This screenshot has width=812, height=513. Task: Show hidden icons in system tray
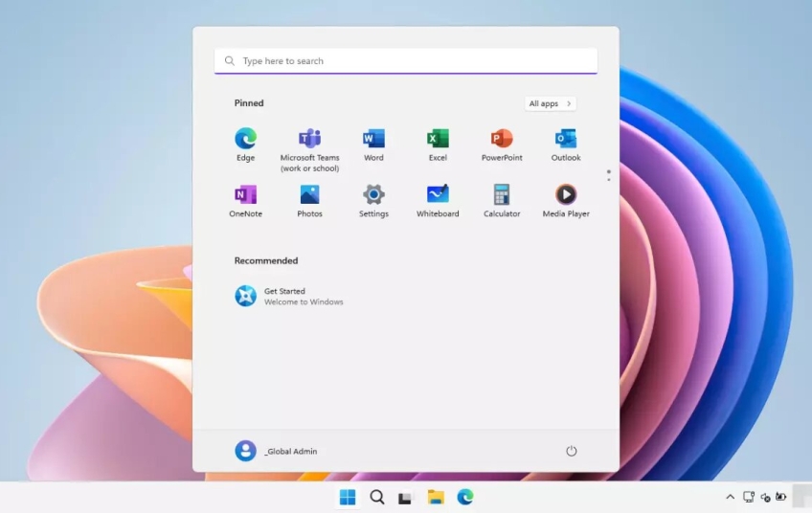[731, 497]
